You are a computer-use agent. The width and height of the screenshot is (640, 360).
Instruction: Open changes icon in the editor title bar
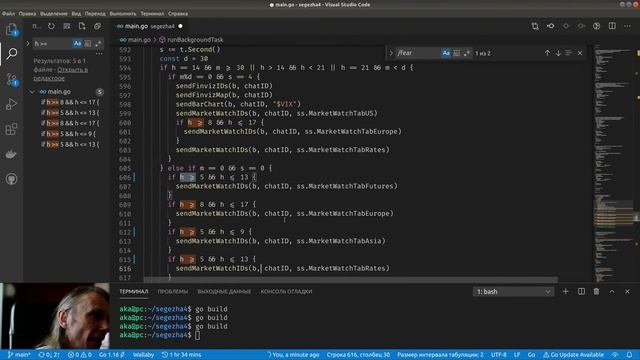tap(535, 26)
